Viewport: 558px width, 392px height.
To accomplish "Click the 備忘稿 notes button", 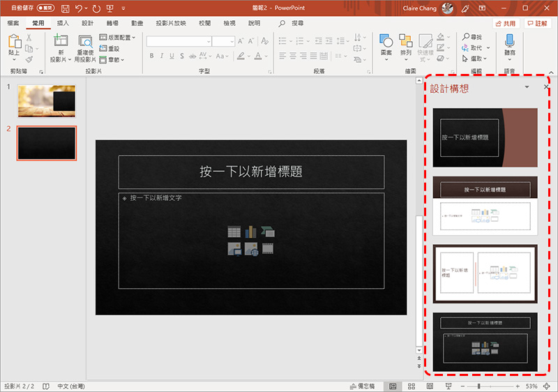I will click(362, 386).
